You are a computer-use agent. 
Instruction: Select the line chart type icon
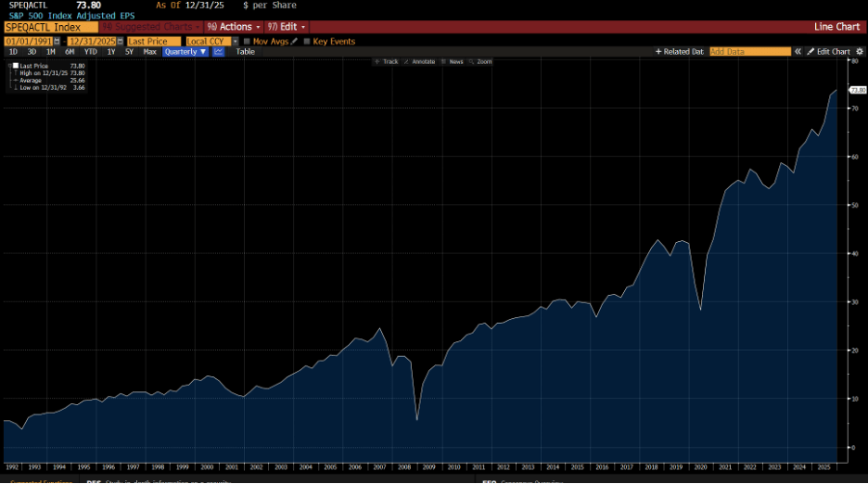(219, 52)
